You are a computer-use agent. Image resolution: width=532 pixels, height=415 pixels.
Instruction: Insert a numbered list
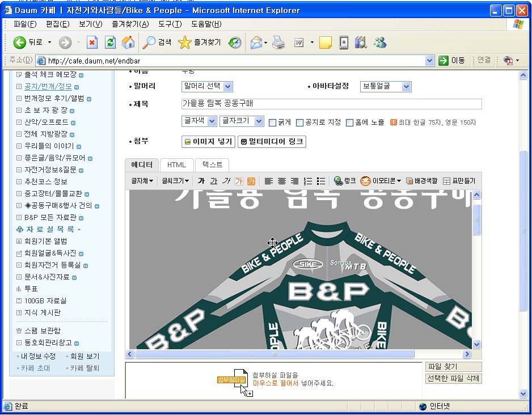click(x=308, y=181)
